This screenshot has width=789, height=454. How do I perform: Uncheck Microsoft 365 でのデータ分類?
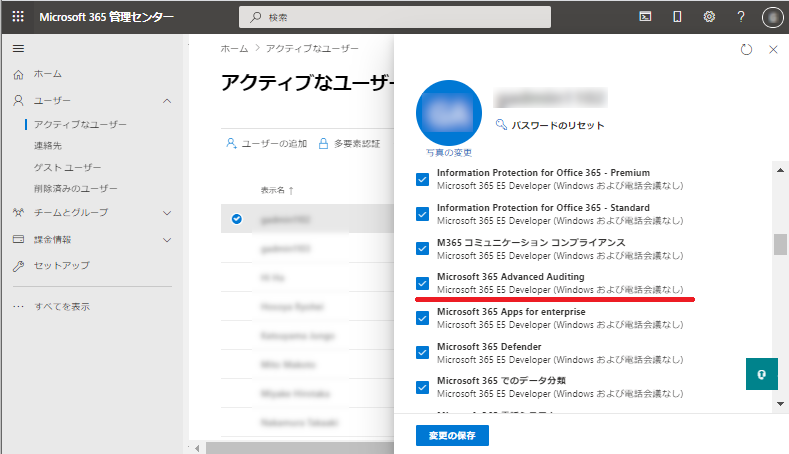pos(422,387)
